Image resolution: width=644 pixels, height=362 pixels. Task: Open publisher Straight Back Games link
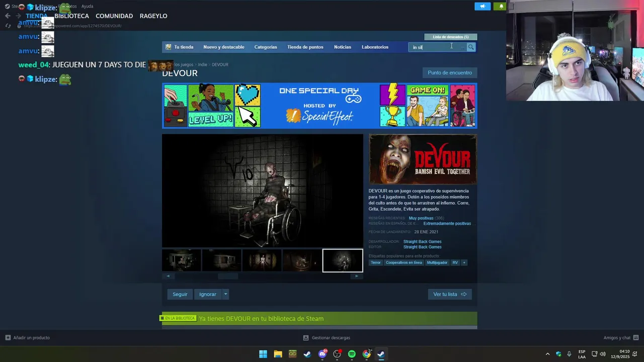423,247
